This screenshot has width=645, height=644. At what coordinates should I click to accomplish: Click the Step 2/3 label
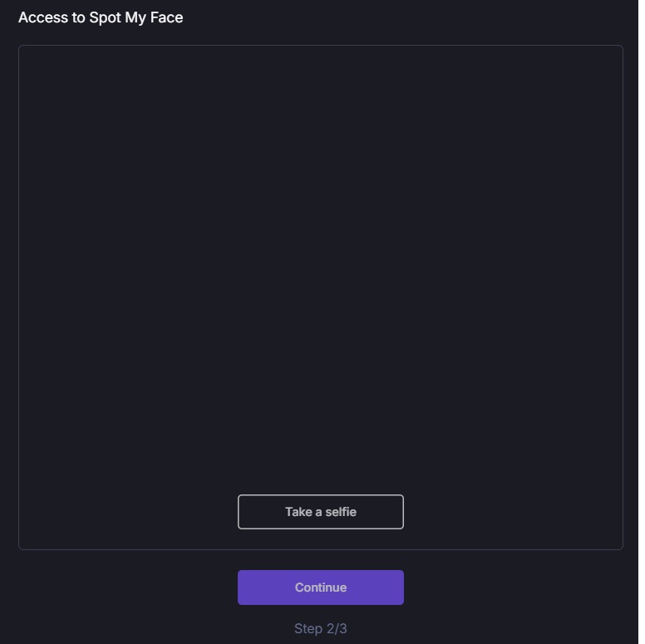tap(320, 628)
